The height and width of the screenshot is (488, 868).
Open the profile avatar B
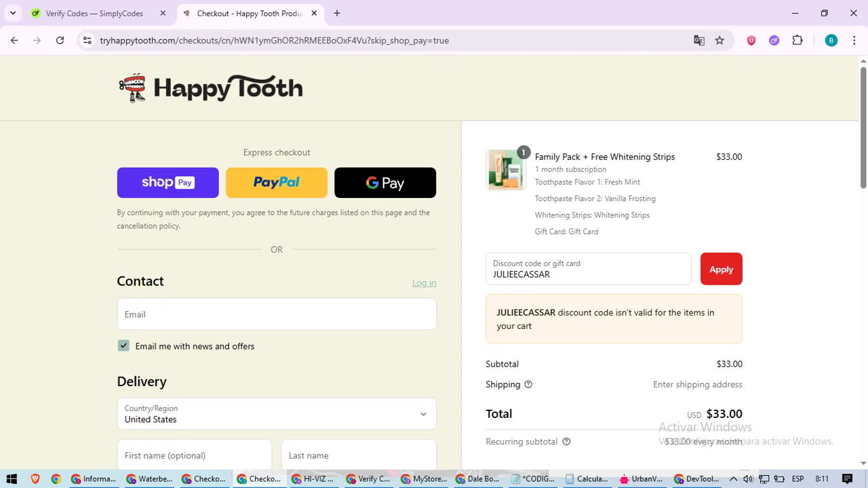coord(831,41)
